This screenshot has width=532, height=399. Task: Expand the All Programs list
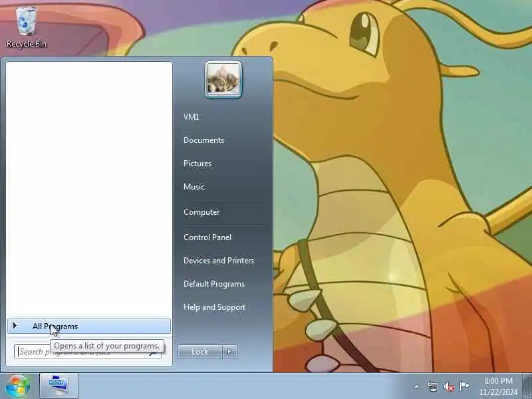(x=89, y=327)
